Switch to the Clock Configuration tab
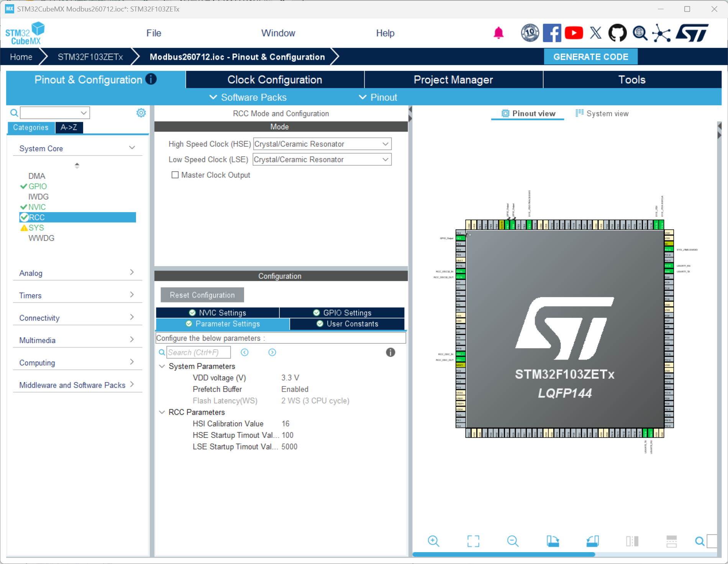The height and width of the screenshot is (564, 728). click(x=275, y=80)
